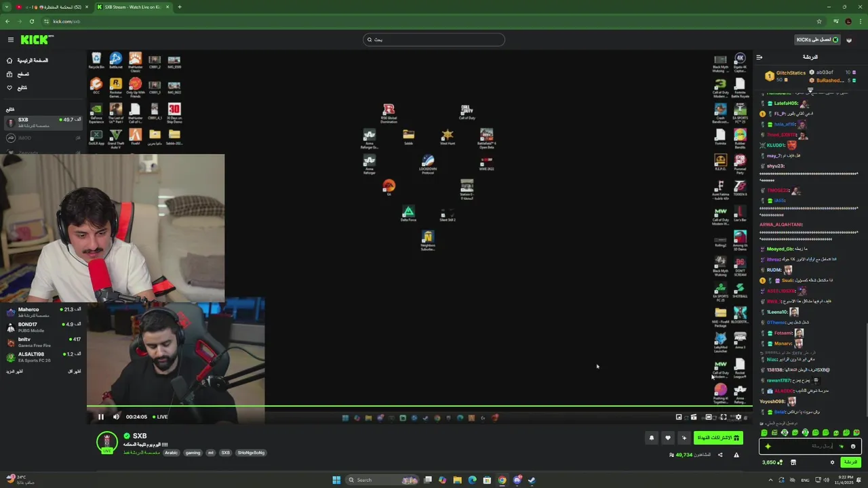The height and width of the screenshot is (488, 868).
Task: Click green gift subscriptions button
Action: (x=718, y=438)
